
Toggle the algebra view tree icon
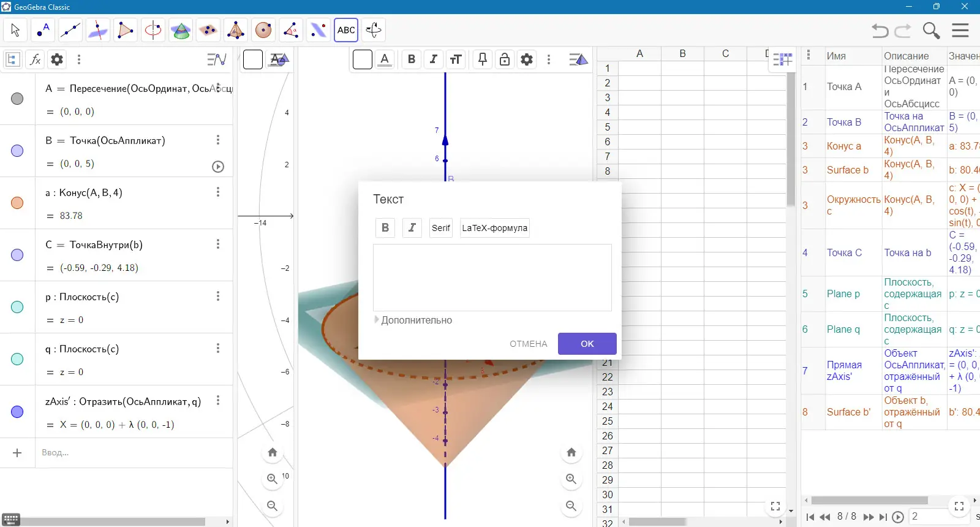click(12, 59)
